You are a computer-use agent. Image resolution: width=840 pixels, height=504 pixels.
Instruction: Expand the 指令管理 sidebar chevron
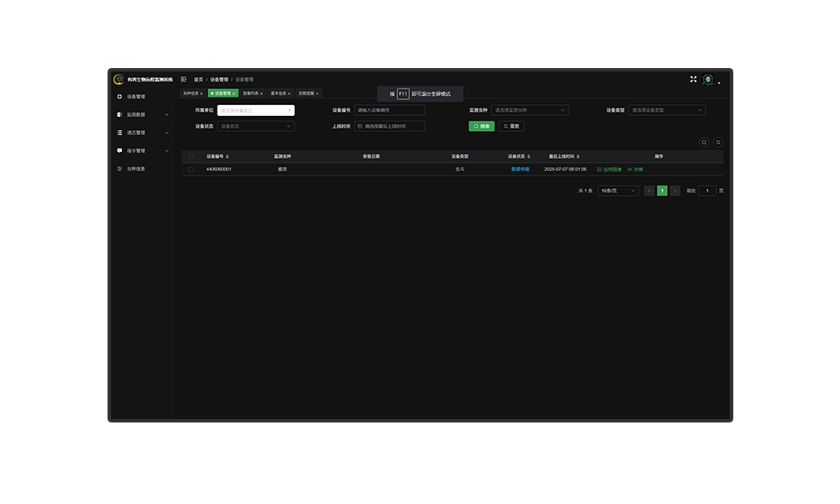166,151
